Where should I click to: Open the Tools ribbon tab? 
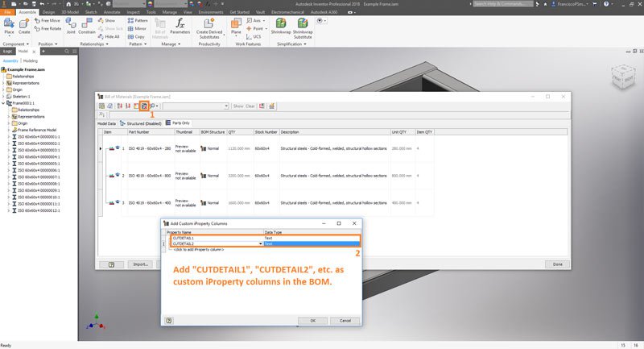click(151, 12)
